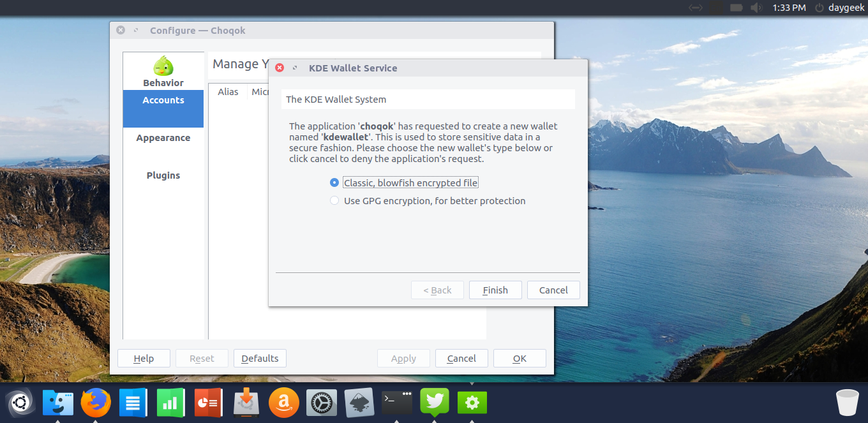Click the Back button in wallet wizard

tap(437, 290)
